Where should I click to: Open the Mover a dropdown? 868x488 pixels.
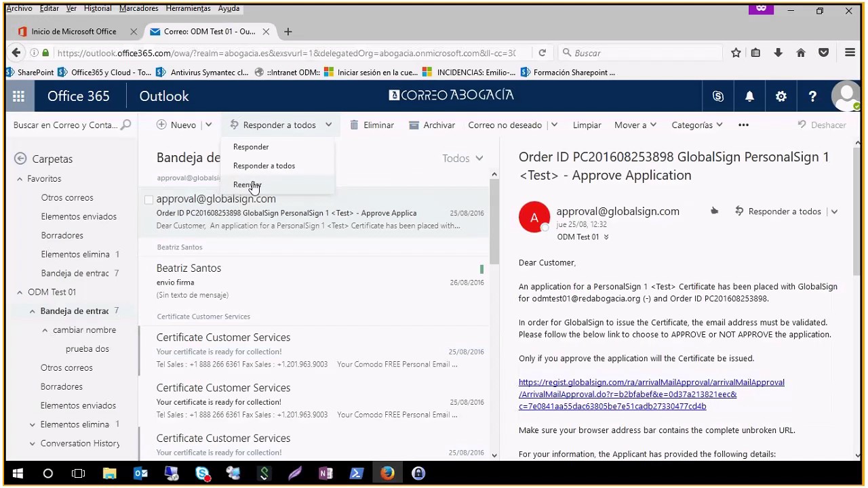pos(635,125)
